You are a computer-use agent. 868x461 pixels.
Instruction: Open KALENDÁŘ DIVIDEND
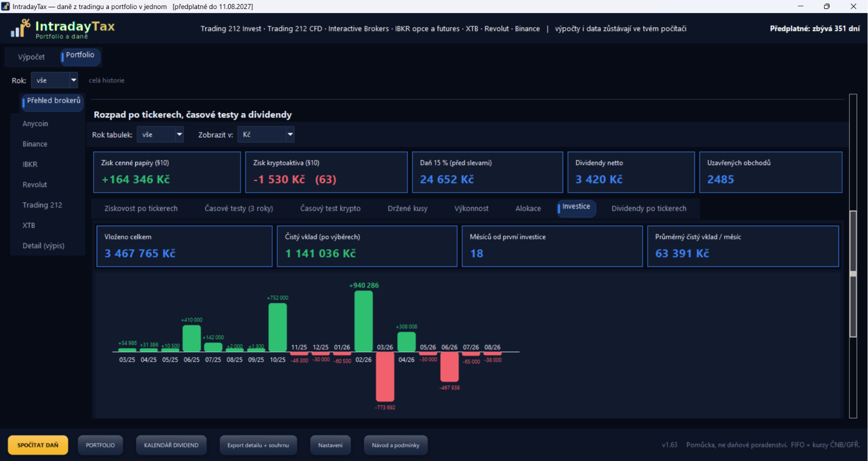click(x=171, y=445)
